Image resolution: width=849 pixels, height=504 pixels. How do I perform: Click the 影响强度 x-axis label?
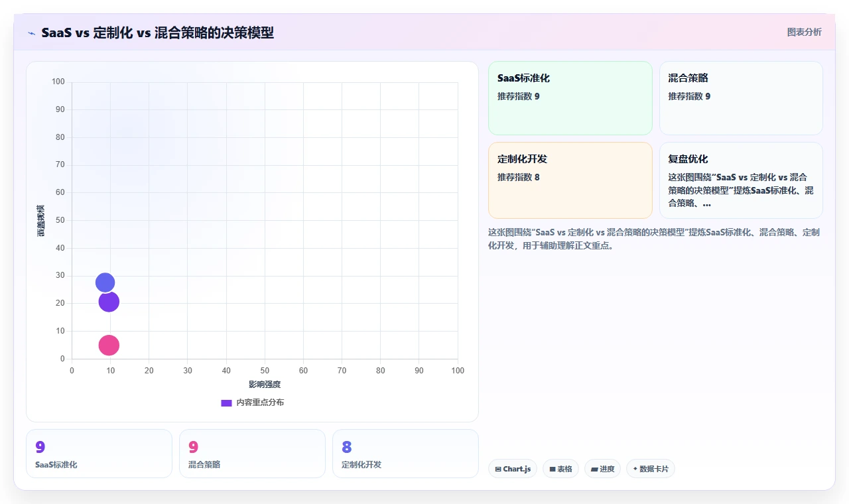(265, 385)
